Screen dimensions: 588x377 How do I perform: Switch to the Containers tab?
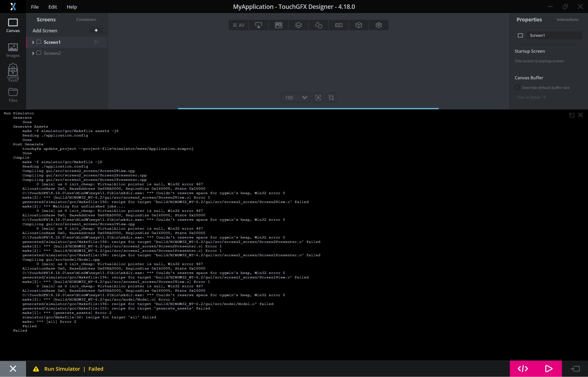pyautogui.click(x=86, y=20)
